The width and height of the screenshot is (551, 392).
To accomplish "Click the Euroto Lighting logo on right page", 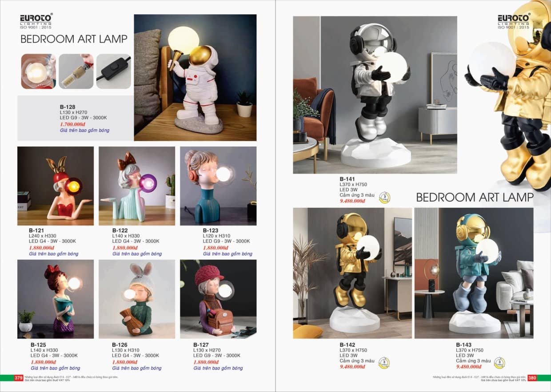I will 514,21.
